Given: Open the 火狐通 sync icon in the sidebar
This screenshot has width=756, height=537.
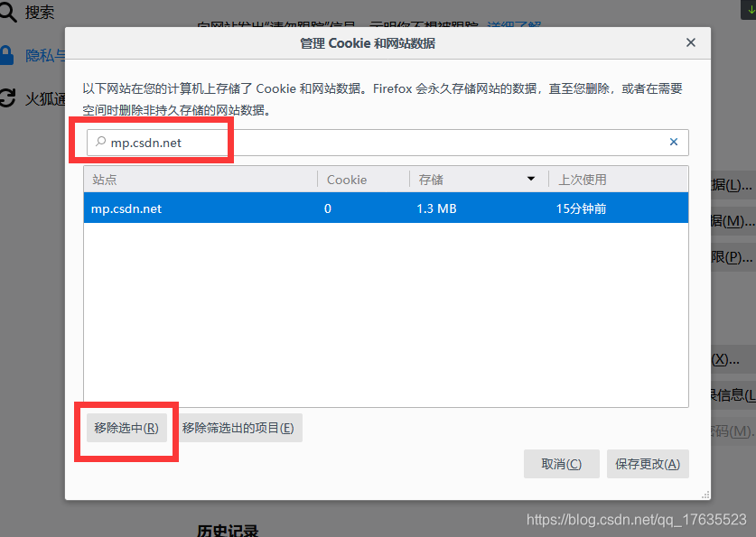Looking at the screenshot, I should (8, 97).
